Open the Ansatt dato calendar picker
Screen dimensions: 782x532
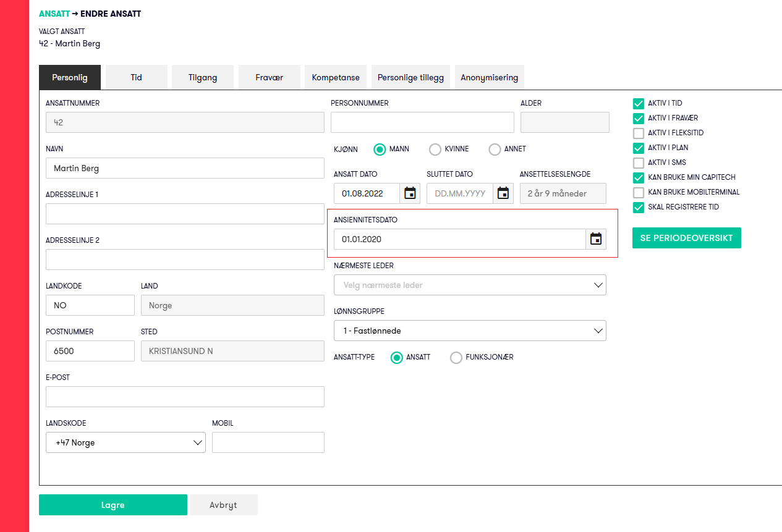pos(410,193)
